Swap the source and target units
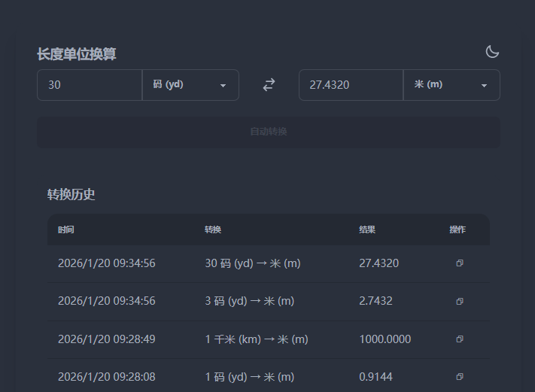 [269, 85]
